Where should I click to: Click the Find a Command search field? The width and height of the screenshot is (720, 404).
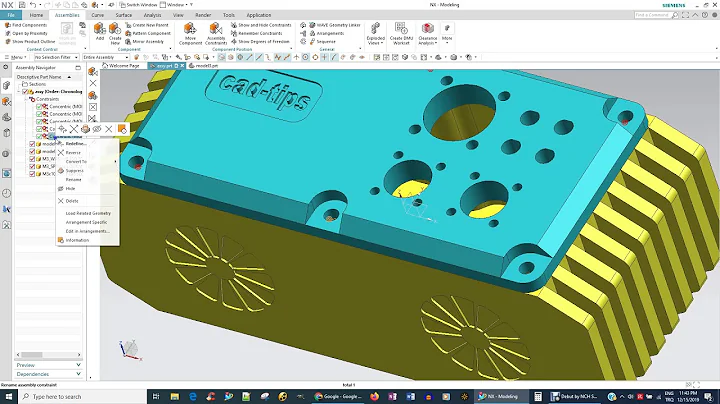[x=653, y=15]
